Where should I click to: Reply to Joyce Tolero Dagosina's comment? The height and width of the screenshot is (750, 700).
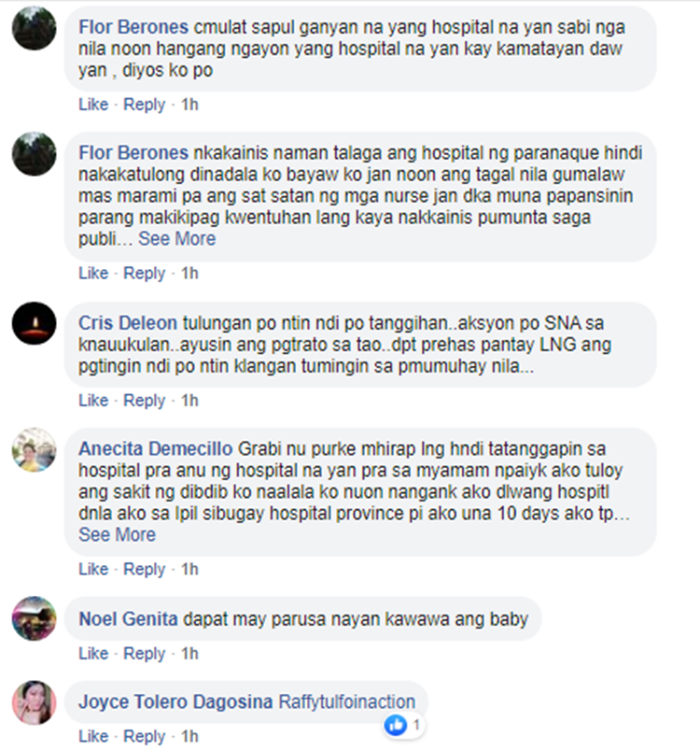click(145, 736)
